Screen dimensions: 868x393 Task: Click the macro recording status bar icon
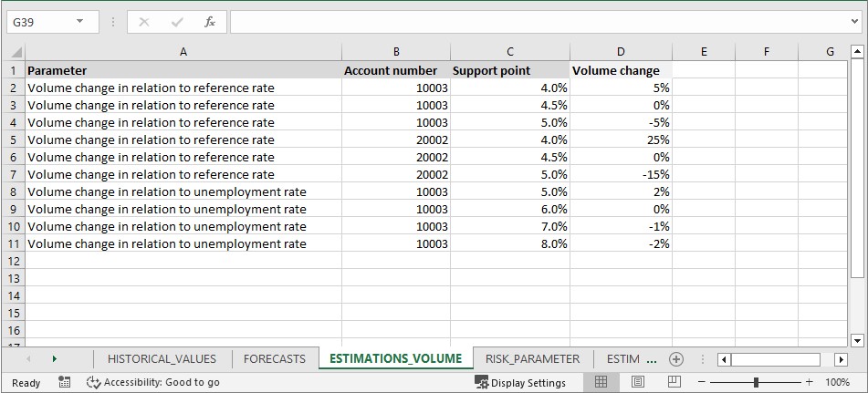click(64, 382)
